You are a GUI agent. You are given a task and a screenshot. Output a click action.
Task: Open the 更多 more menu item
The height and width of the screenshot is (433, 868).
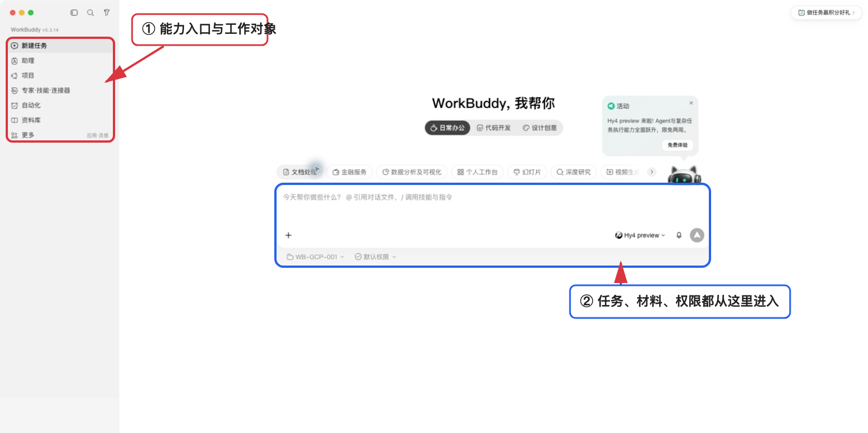coord(60,135)
